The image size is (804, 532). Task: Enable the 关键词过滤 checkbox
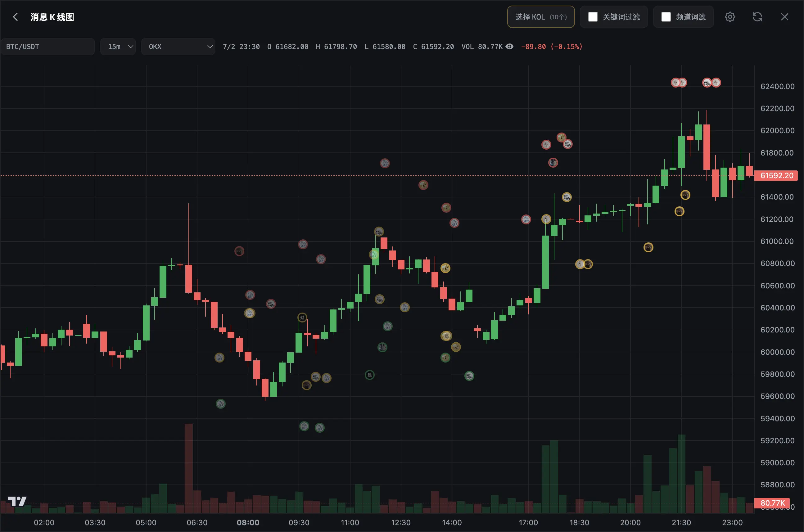tap(592, 17)
